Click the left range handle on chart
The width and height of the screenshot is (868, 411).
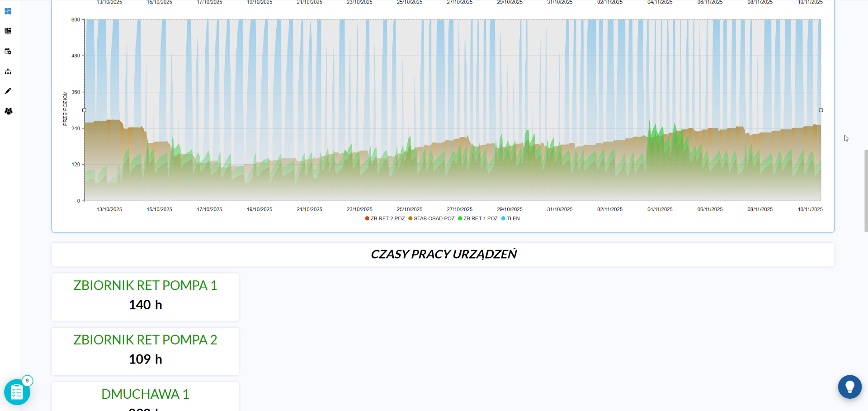click(x=84, y=110)
